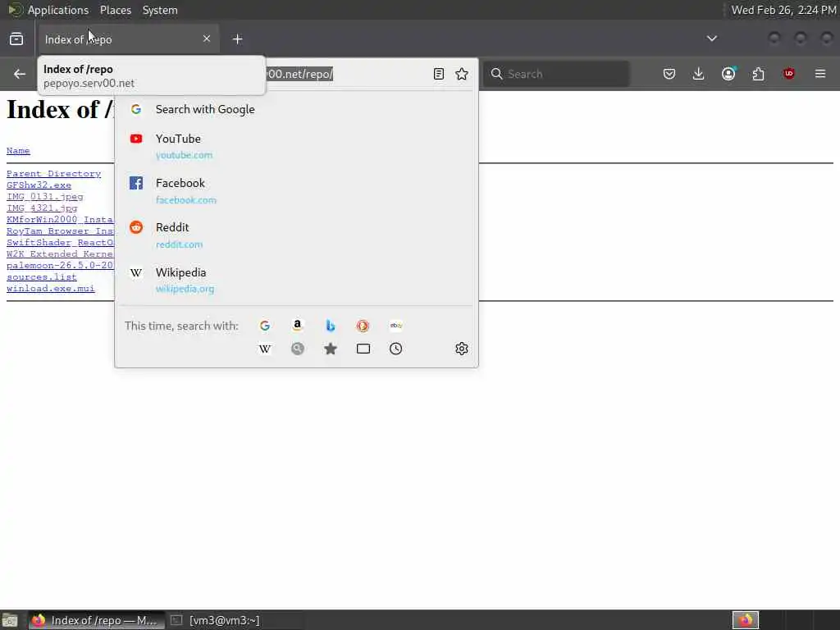The width and height of the screenshot is (840, 630).
Task: Click the show desktop icon in bottom panel
Action: tap(10, 620)
